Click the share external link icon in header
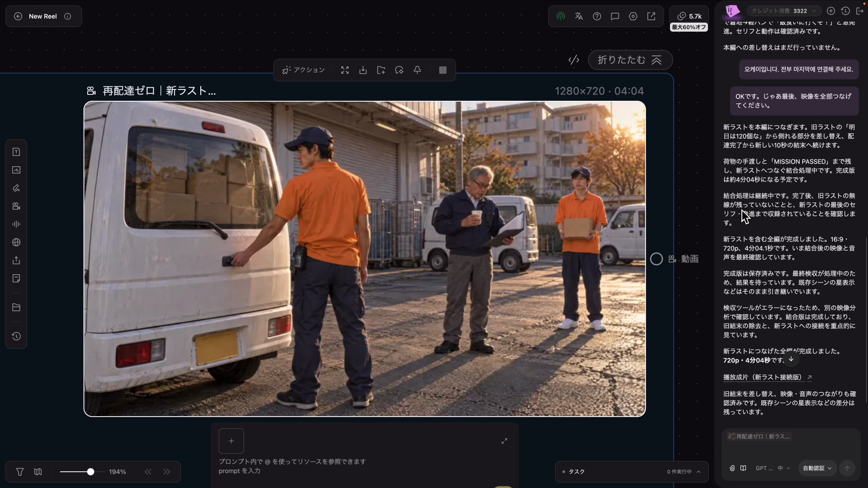Screen dimensions: 868x488 tap(651, 16)
